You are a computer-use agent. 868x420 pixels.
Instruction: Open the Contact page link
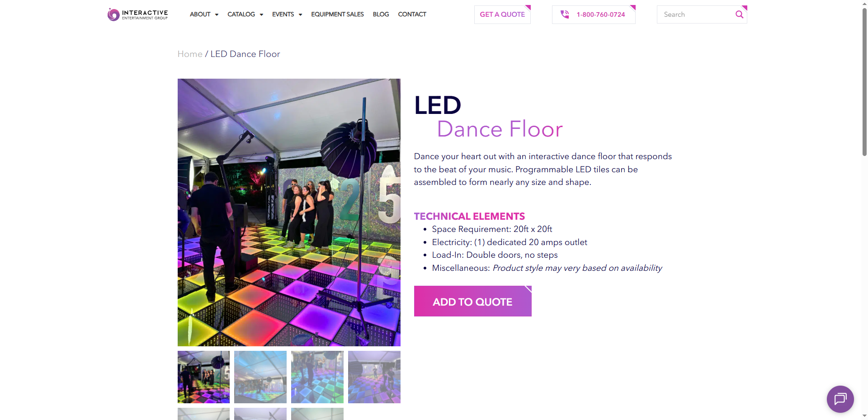point(412,14)
